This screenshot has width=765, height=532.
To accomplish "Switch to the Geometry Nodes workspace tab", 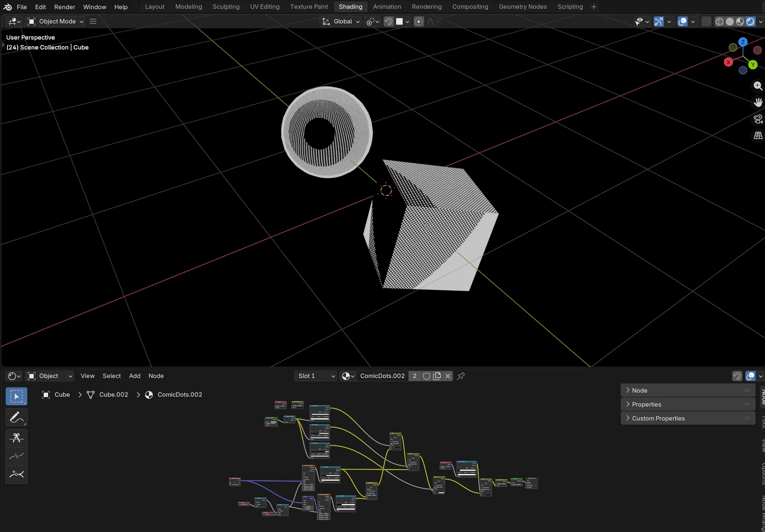I will (522, 7).
